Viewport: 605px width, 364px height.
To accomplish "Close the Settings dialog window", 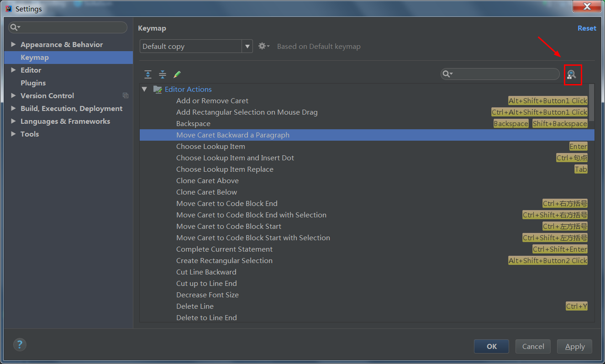I will (x=587, y=6).
